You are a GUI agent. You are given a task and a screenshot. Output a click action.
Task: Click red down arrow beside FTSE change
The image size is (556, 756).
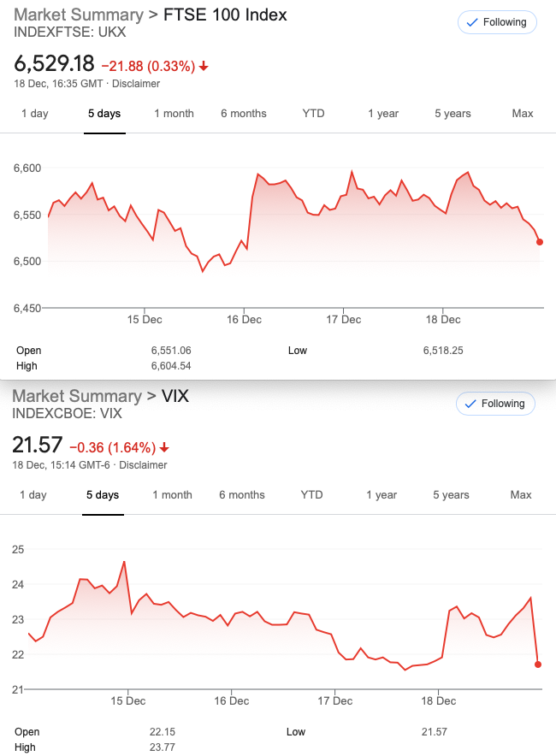coord(204,66)
